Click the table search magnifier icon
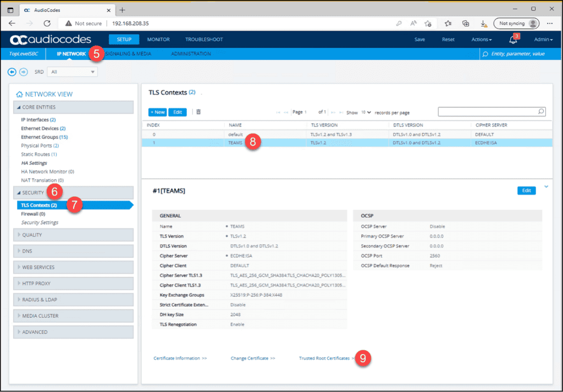This screenshot has height=392, width=563. coord(541,112)
